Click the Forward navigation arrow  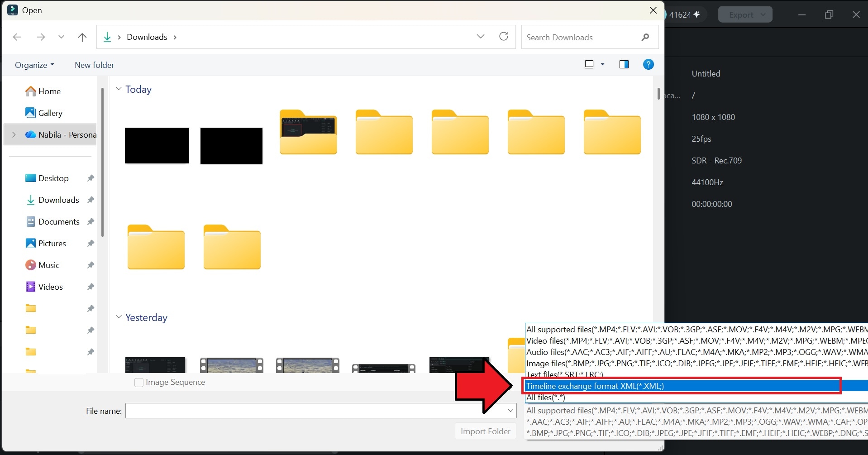click(41, 37)
